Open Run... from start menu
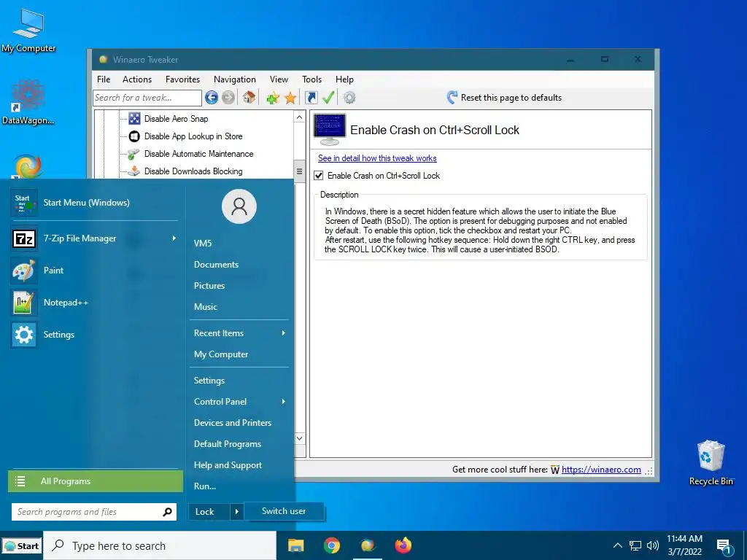The width and height of the screenshot is (747, 560). coord(205,486)
